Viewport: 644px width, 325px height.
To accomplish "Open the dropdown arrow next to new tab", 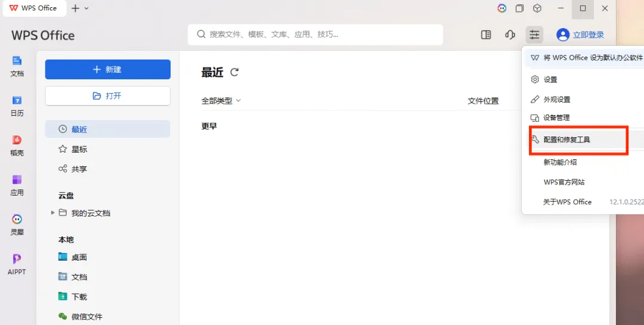I will point(86,8).
